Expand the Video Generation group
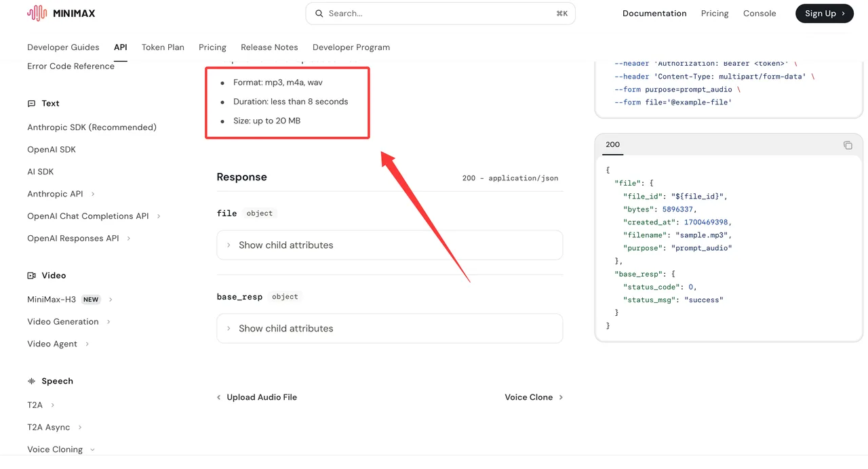The image size is (868, 469). pyautogui.click(x=68, y=322)
